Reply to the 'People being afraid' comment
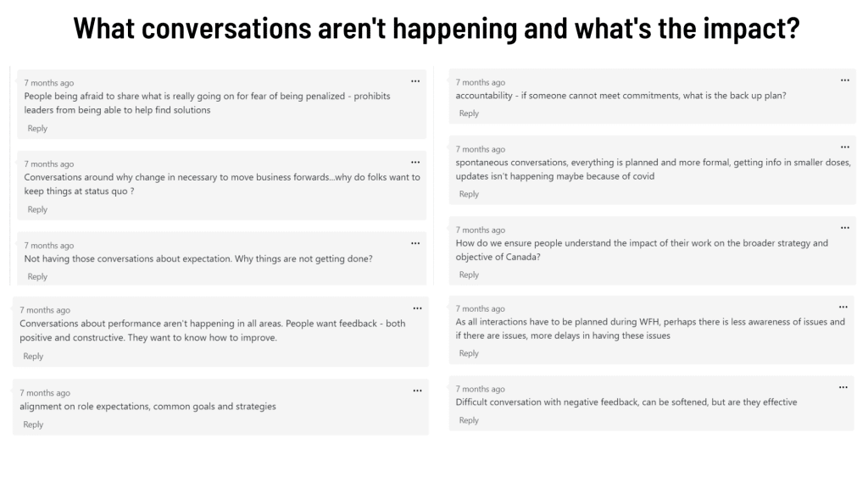 tap(37, 129)
